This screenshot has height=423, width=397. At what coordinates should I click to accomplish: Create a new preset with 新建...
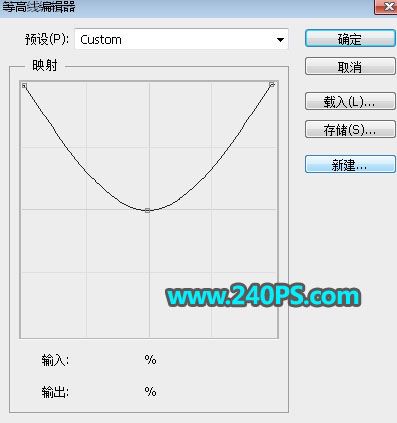coord(350,164)
